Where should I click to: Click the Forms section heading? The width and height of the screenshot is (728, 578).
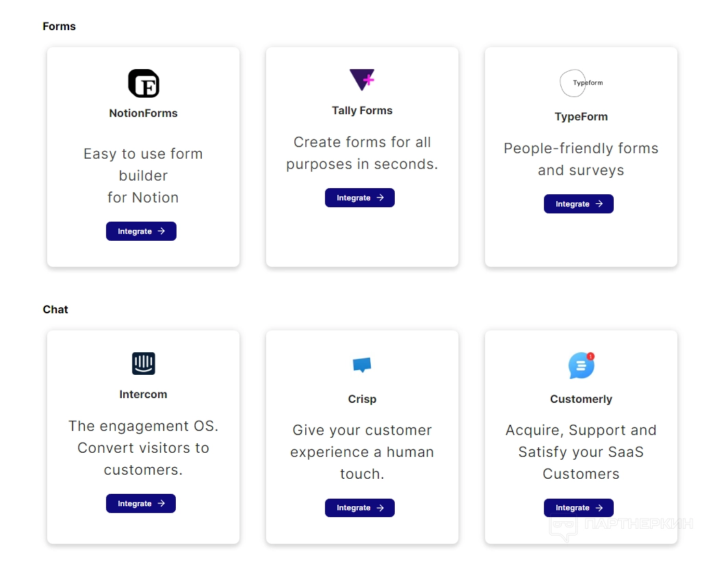tap(60, 27)
